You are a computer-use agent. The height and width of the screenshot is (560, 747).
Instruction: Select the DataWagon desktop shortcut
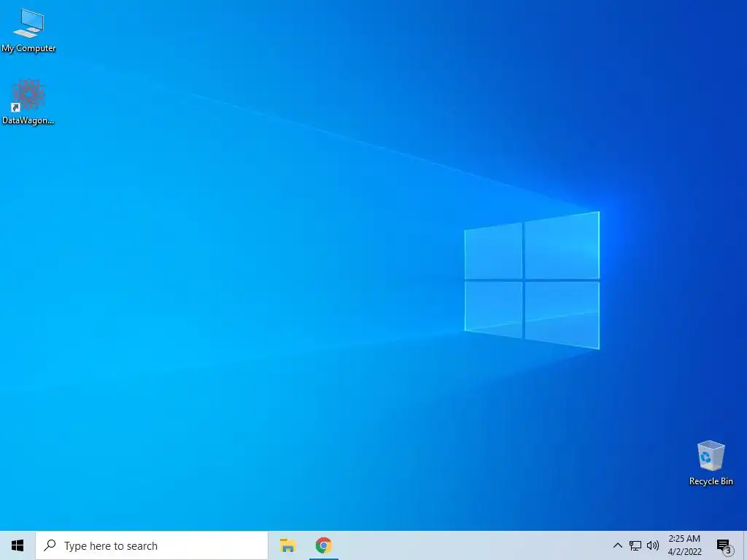28,102
